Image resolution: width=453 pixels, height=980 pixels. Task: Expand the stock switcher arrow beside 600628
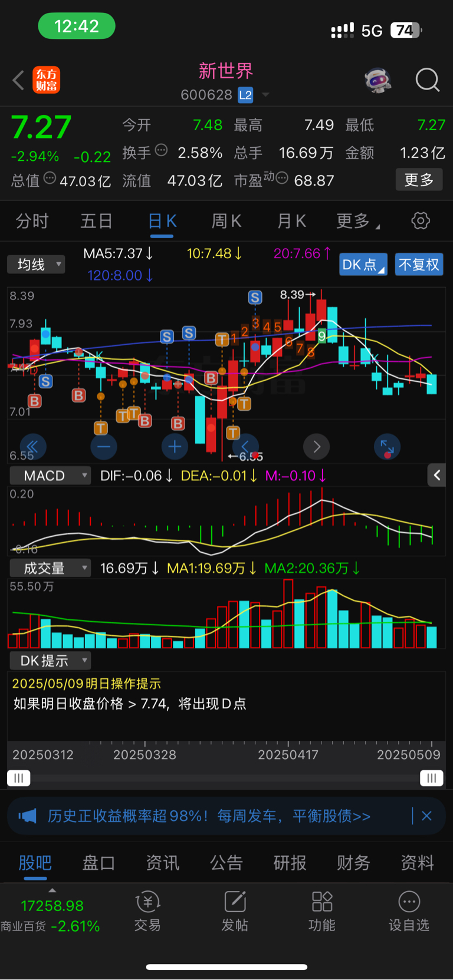pos(265,95)
